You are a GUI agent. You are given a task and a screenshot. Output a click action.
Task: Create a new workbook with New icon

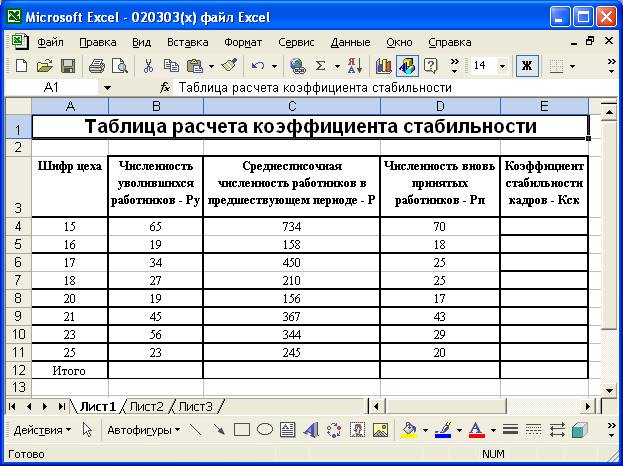(x=21, y=66)
